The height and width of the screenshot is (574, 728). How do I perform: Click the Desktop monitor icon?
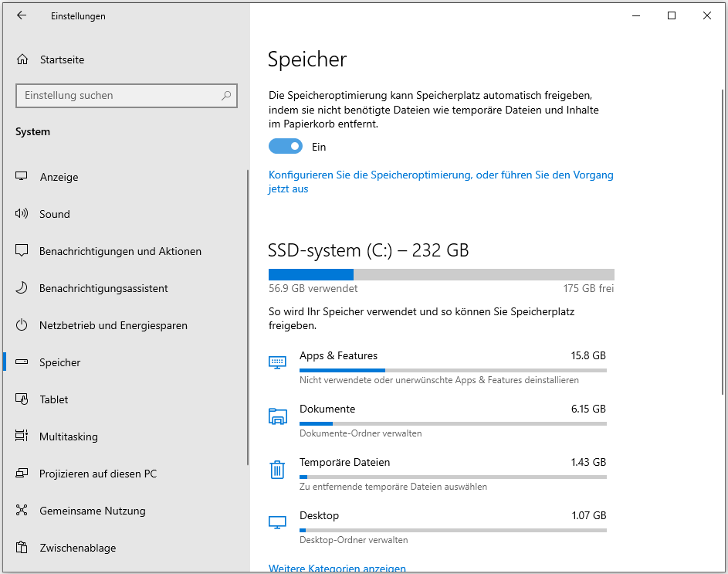277,522
